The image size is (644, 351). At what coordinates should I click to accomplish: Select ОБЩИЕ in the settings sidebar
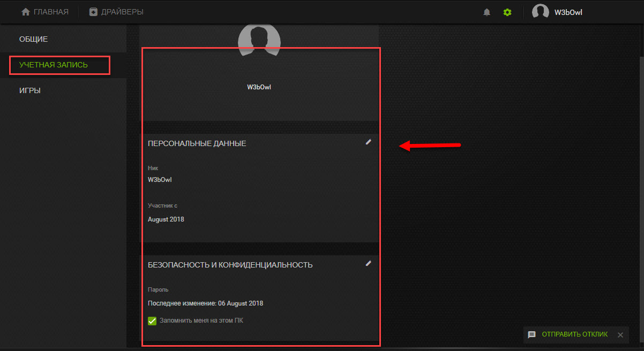33,39
